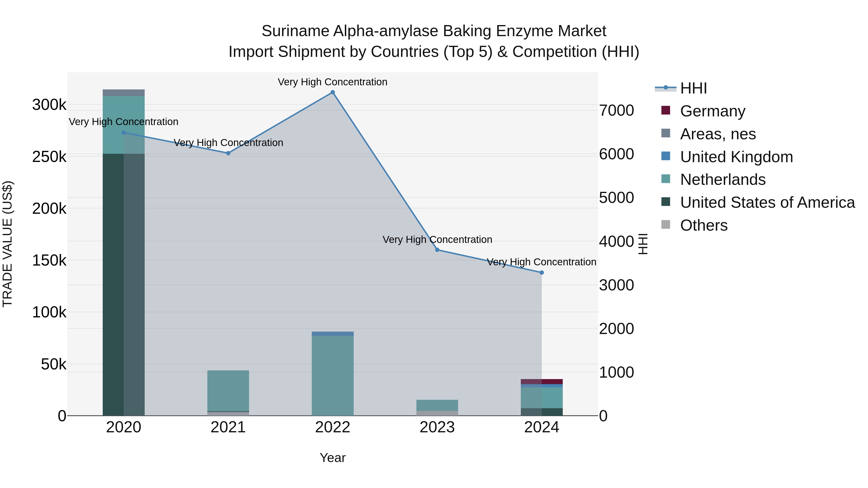Click the 250k y-axis tick label

tap(49, 157)
